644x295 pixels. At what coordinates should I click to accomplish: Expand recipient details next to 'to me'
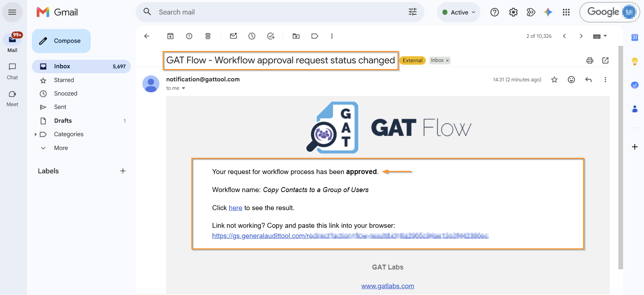[x=183, y=88]
